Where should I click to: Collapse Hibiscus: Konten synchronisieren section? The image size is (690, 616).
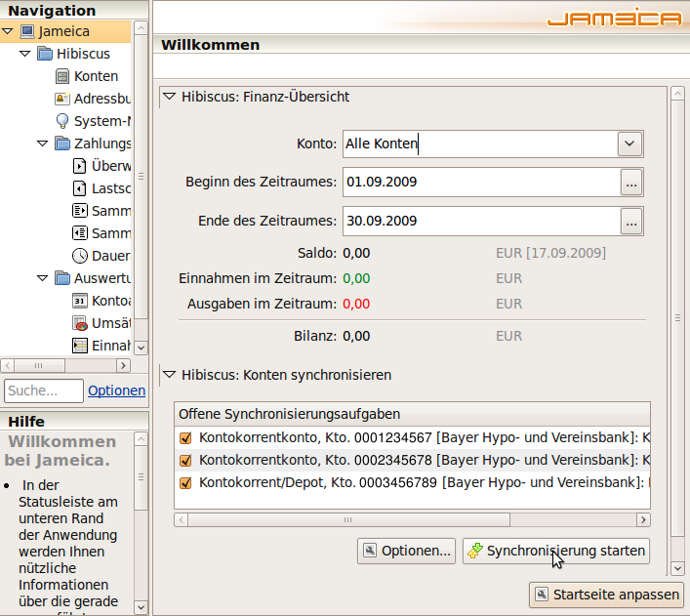[x=170, y=375]
